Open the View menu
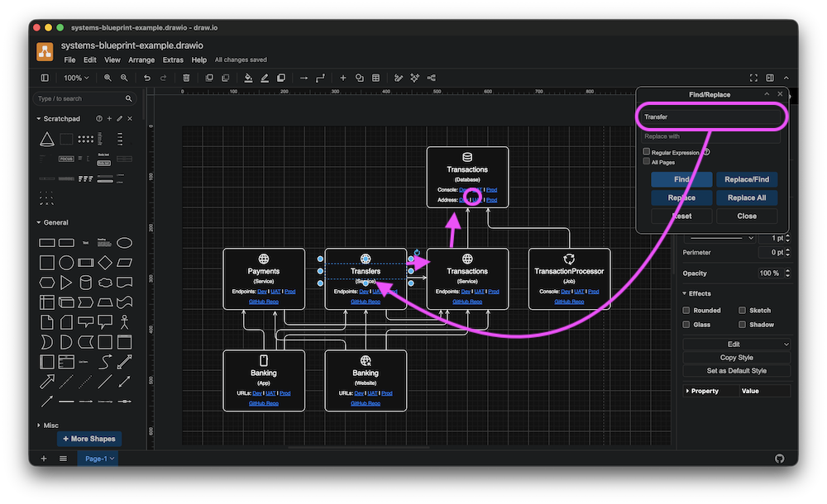Viewport: 827px width, 504px height. coord(112,60)
